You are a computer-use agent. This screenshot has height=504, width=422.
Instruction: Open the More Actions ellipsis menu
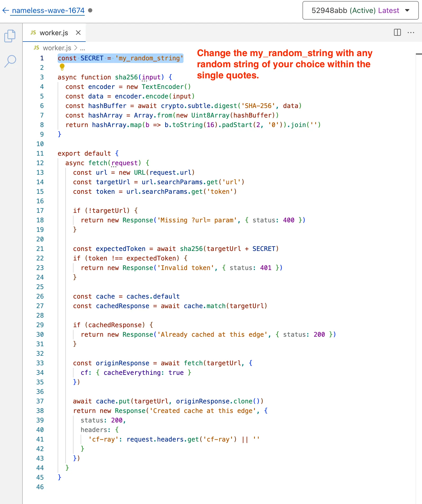(x=411, y=33)
